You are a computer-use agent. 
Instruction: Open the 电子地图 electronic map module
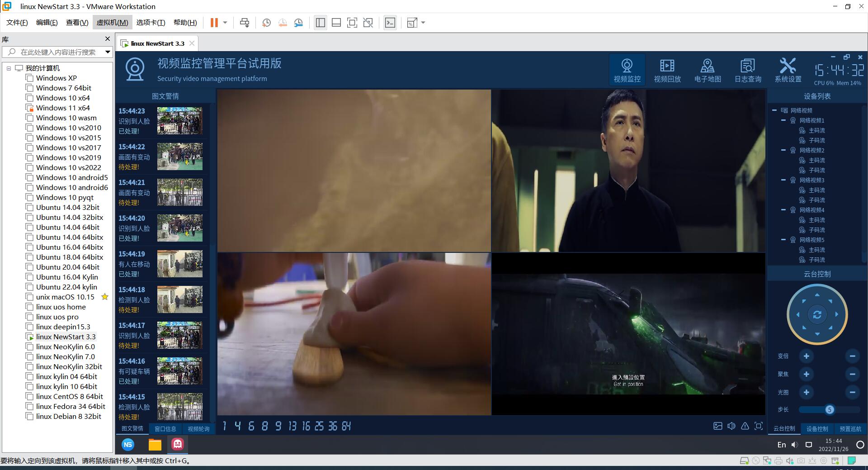click(x=707, y=71)
